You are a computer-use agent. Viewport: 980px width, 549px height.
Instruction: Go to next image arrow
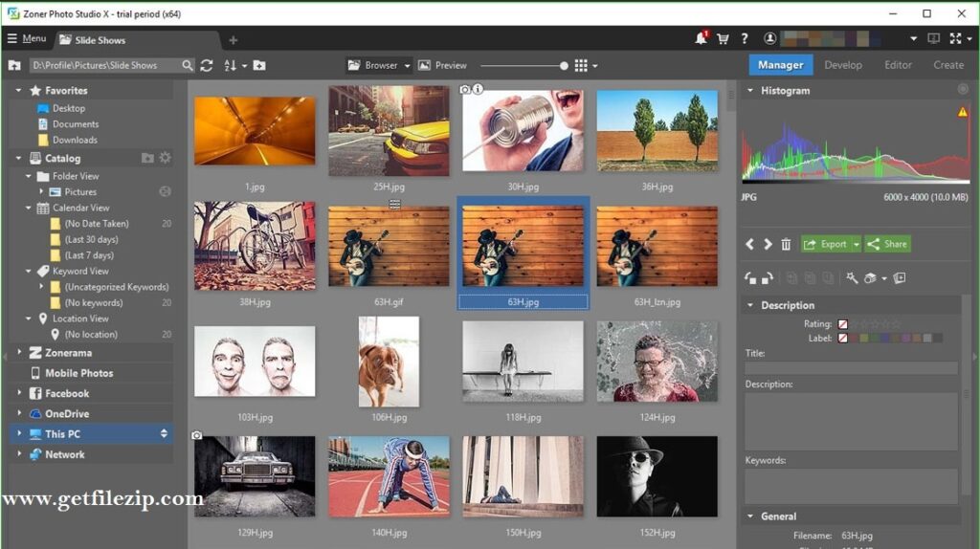point(768,244)
